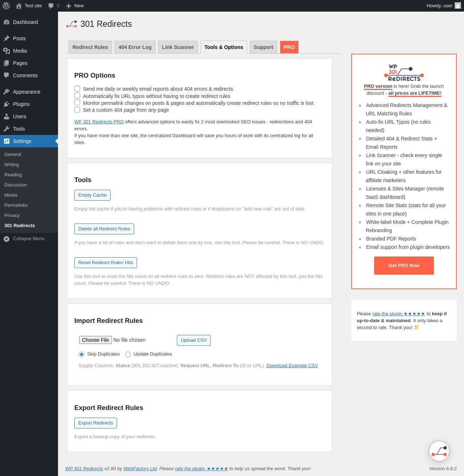Click user avatar next to Howdy

(458, 5)
